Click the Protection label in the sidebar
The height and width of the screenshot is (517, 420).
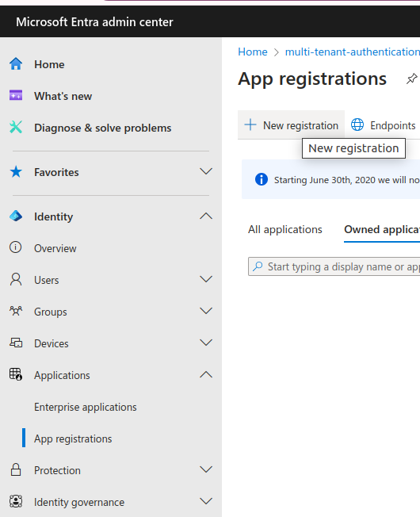(57, 470)
